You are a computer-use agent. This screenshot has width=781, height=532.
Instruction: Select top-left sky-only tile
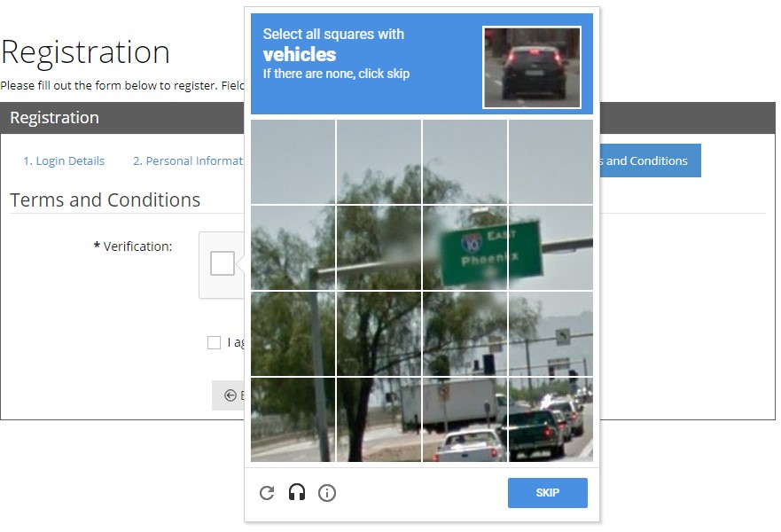293,162
